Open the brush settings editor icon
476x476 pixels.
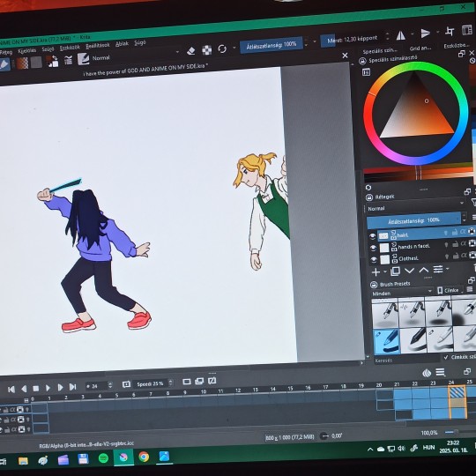tap(68, 60)
